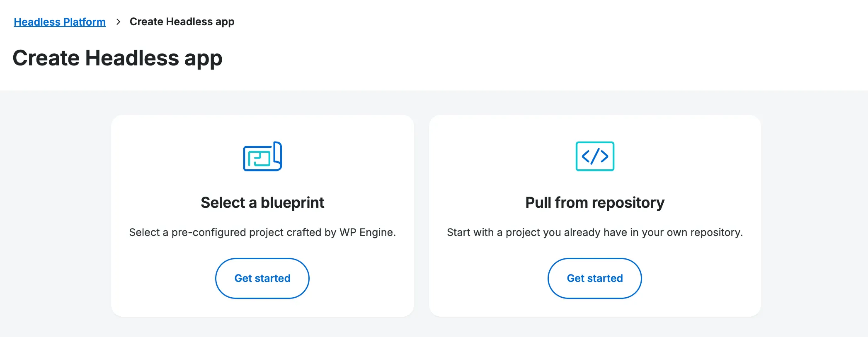The width and height of the screenshot is (868, 337).
Task: Click the Headless Platform breadcrumb entry
Action: (60, 22)
